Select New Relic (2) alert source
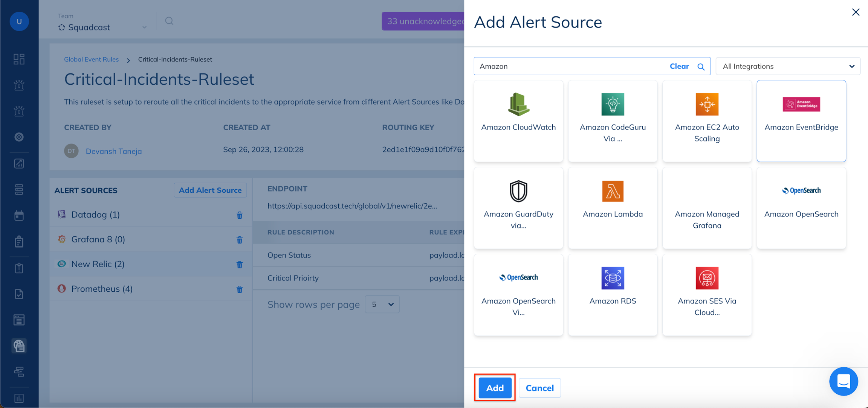This screenshot has width=868, height=408. point(150,264)
